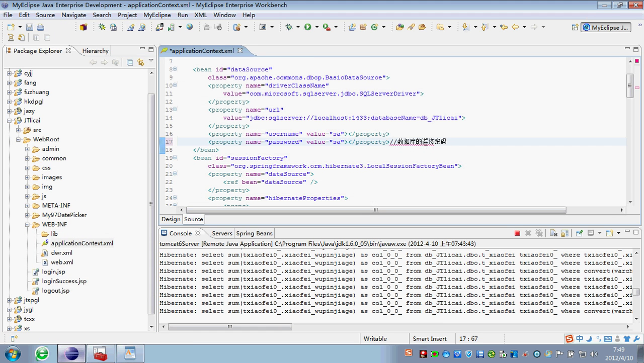Click the editor horizontal scrollbar
The height and width of the screenshot is (363, 644).
(x=376, y=210)
